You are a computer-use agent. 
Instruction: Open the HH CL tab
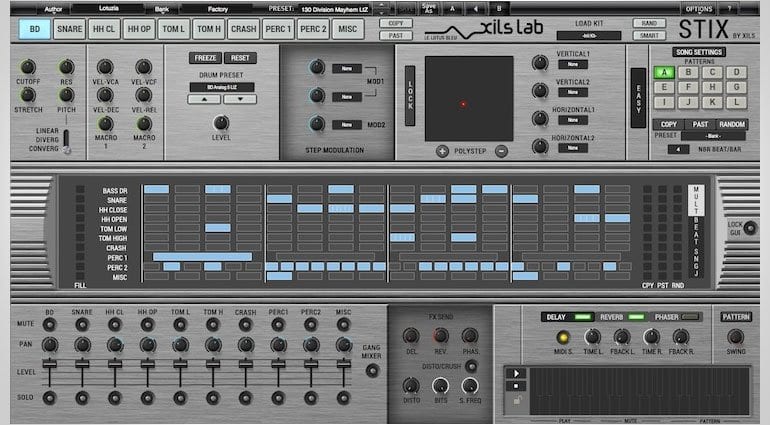tap(104, 29)
